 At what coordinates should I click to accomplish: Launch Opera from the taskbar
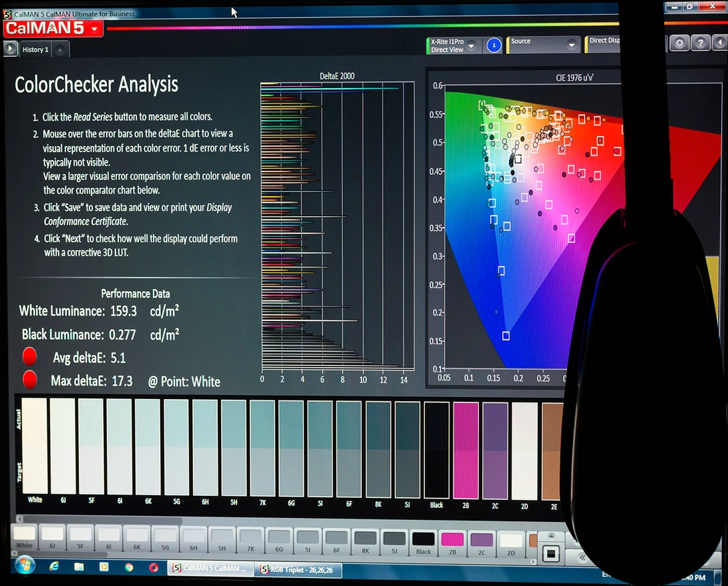pyautogui.click(x=154, y=567)
